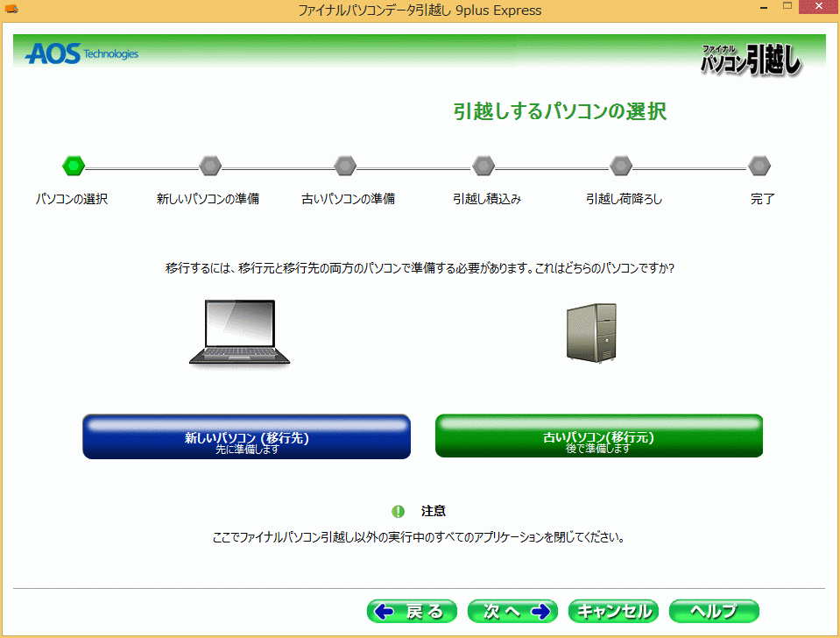
Task: Click the app icon in title bar
Action: pos(11,10)
